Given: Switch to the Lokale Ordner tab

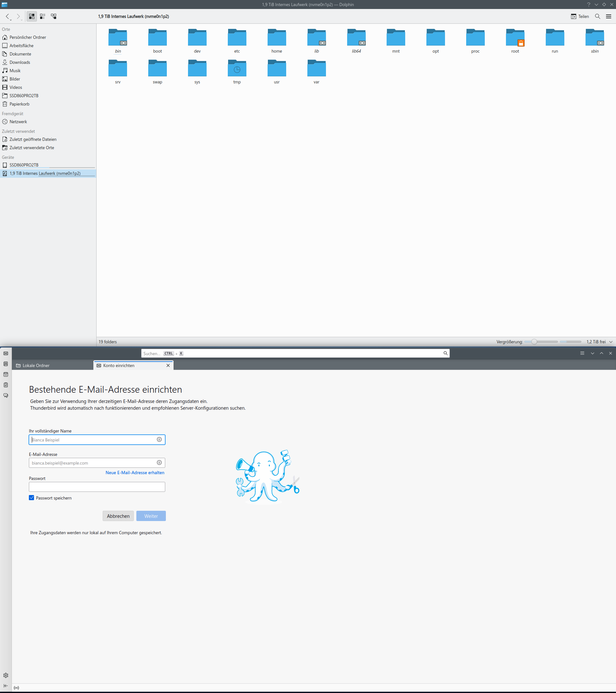Looking at the screenshot, I should point(36,365).
